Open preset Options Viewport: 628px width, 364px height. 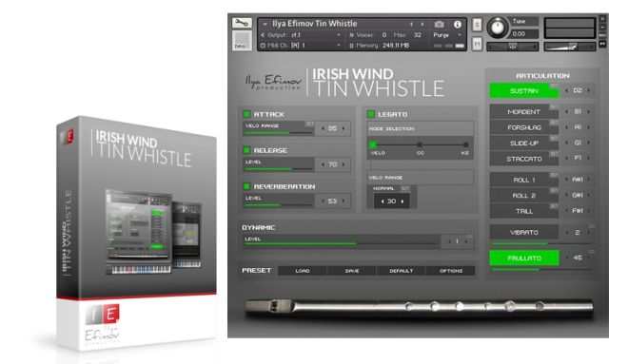point(451,271)
